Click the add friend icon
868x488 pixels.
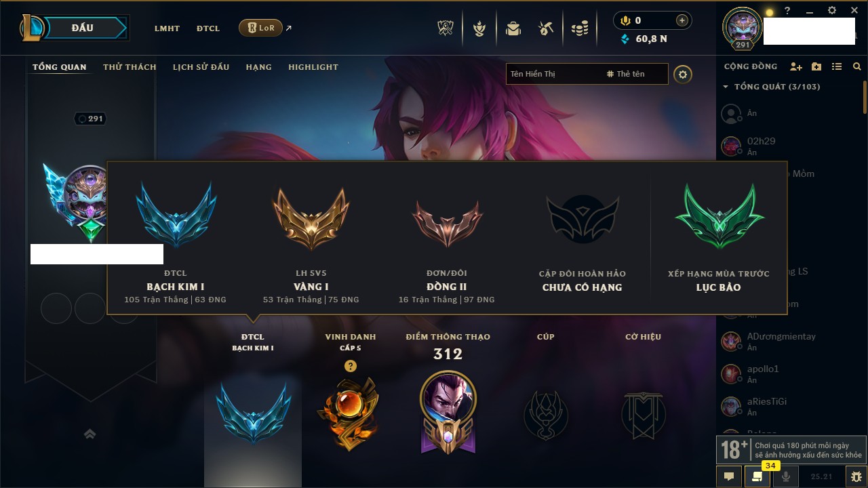click(x=796, y=66)
